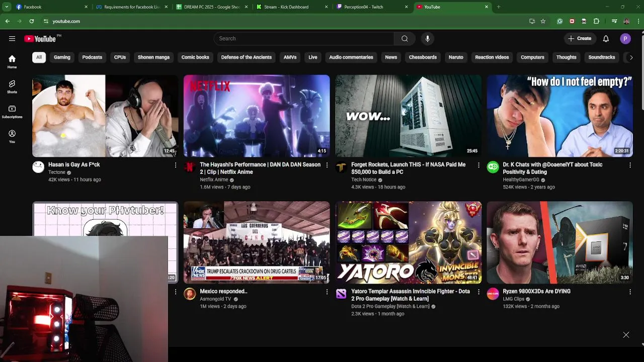
Task: Start voice search with the microphone
Action: pos(427,39)
